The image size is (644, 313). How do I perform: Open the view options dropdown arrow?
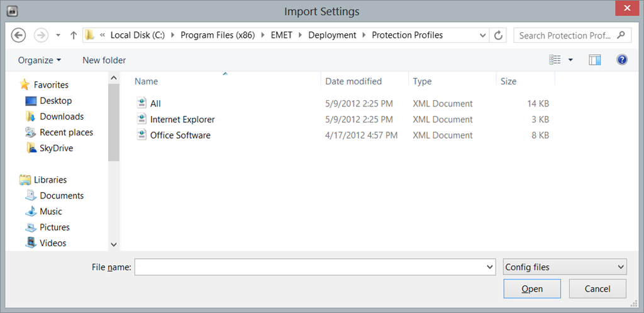tap(570, 60)
